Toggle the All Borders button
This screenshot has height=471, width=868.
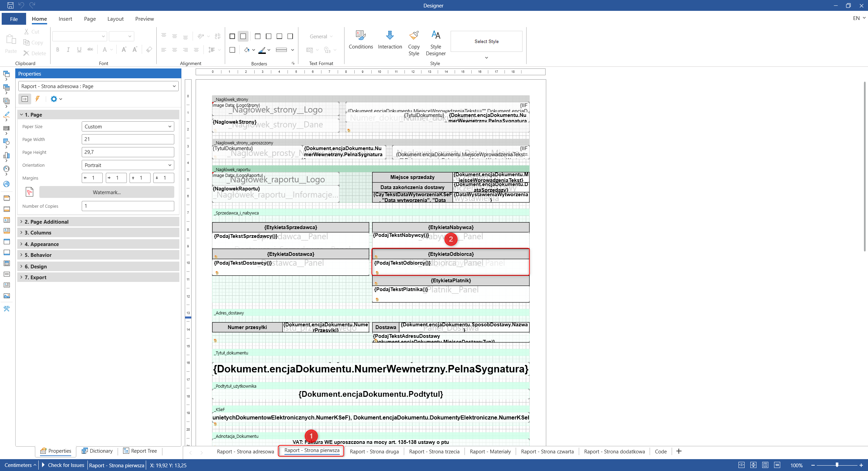pos(232,36)
